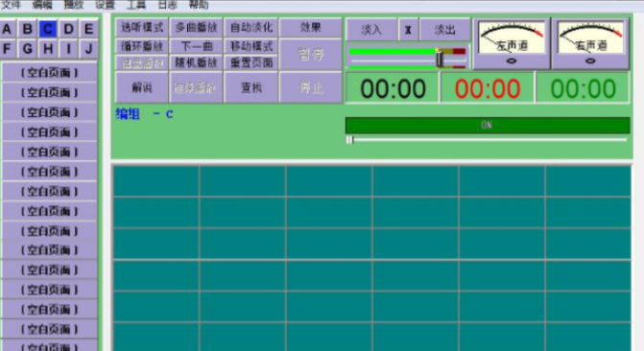Click the 淡入 fade-in button
Screen dimensions: 644x351
(371, 30)
